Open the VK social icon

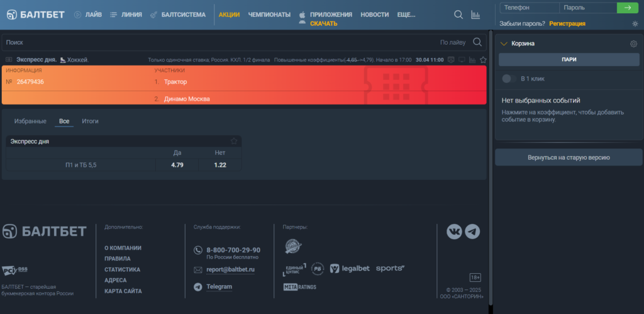pos(454,232)
